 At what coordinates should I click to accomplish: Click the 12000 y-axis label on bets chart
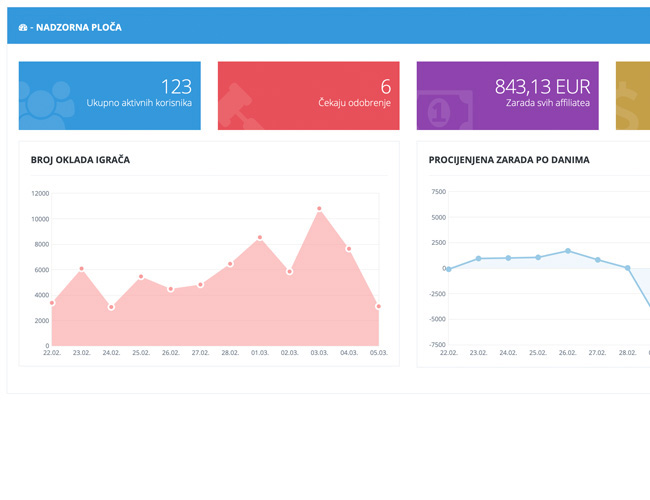click(x=40, y=194)
